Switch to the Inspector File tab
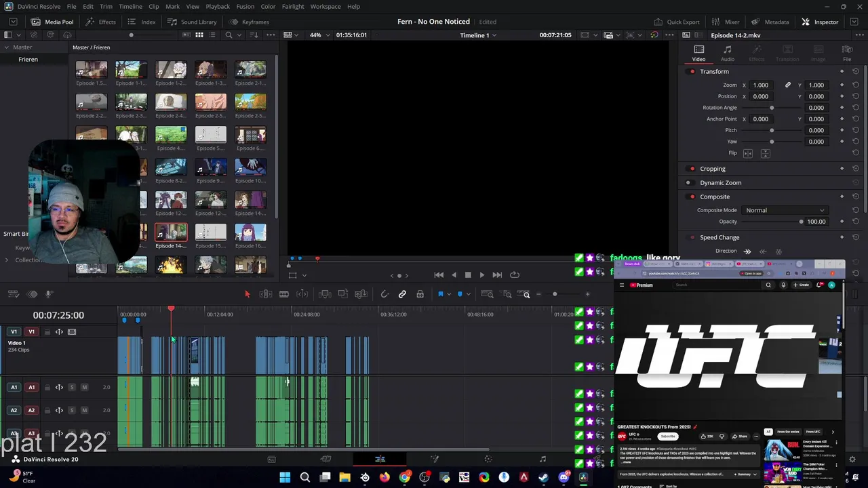The image size is (868, 488). (847, 54)
